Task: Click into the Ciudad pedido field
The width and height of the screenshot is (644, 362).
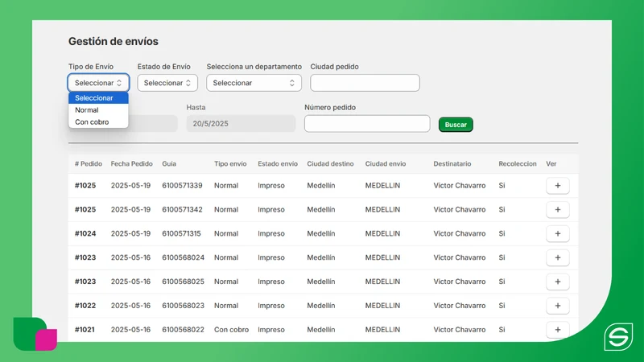Action: point(365,83)
